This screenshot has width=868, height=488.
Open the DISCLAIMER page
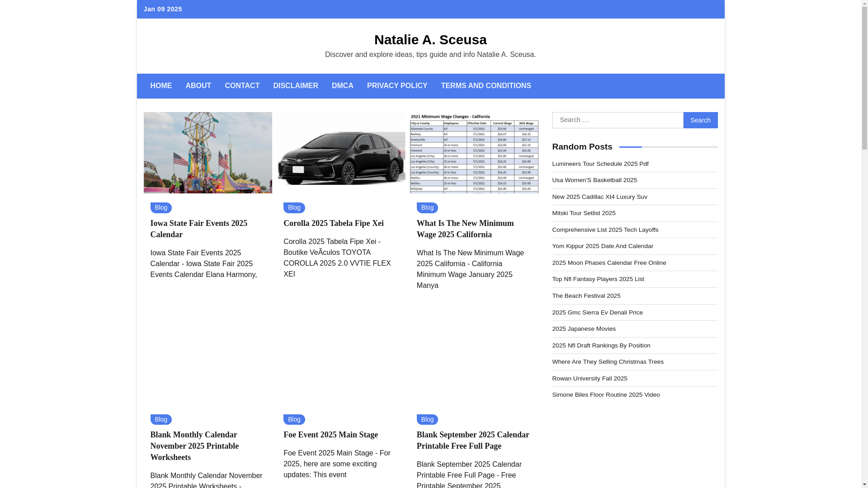296,86
